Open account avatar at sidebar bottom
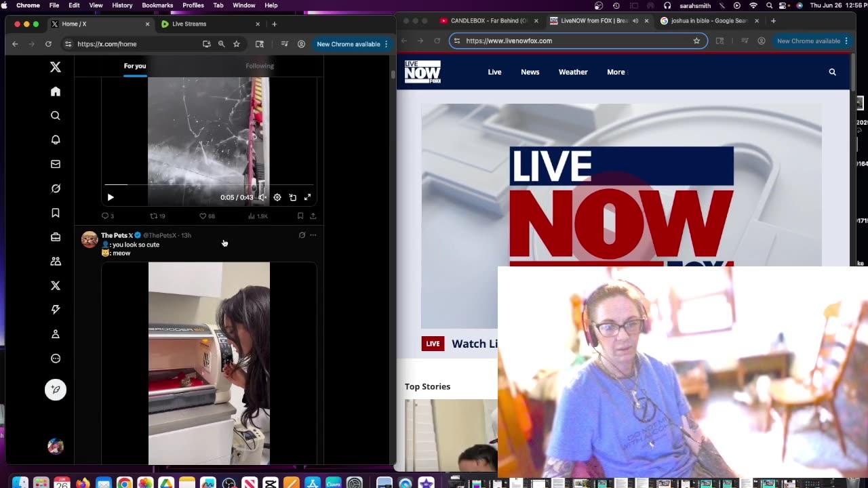This screenshot has height=488, width=868. coord(56,446)
